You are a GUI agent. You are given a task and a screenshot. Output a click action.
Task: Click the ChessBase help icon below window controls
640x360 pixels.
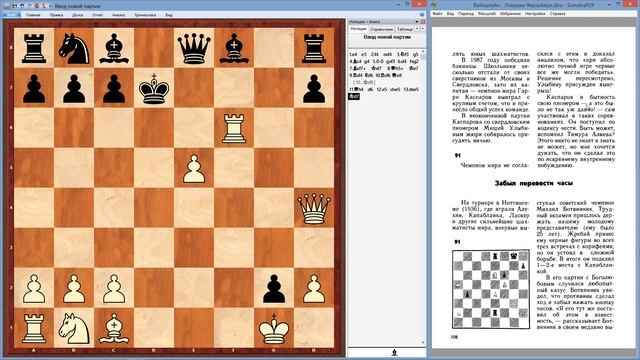click(x=422, y=14)
